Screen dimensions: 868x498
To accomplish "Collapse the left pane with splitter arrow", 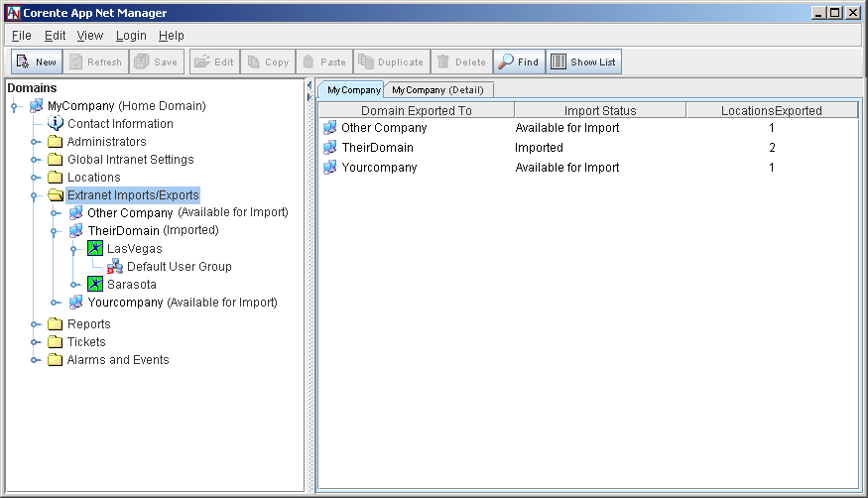I will (310, 84).
